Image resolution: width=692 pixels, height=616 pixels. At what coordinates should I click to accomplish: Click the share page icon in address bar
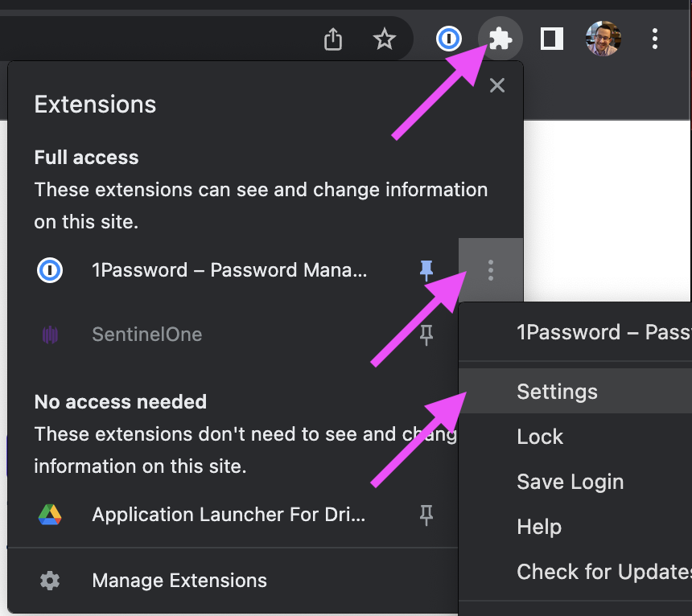333,39
